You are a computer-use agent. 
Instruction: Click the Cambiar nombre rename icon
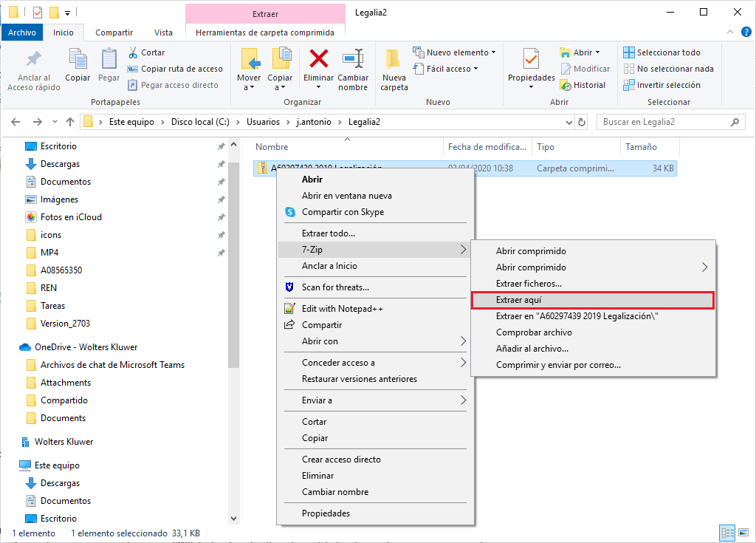tap(353, 59)
